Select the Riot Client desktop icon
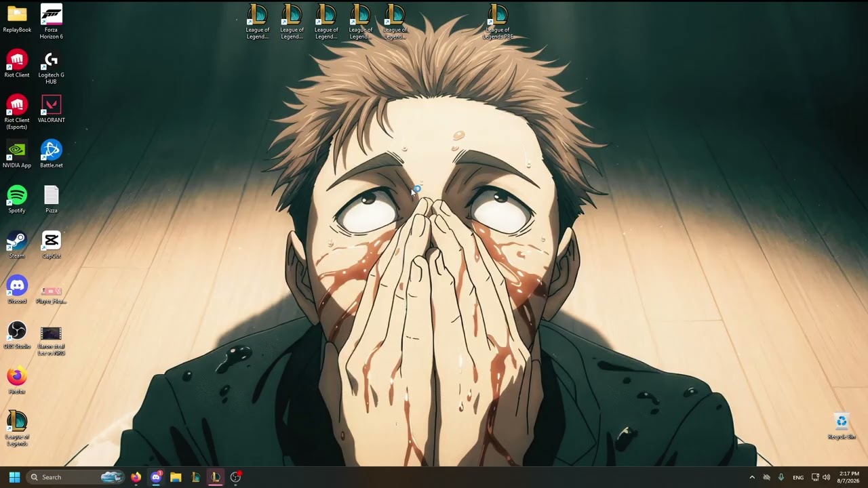868x488 pixels. [x=17, y=64]
